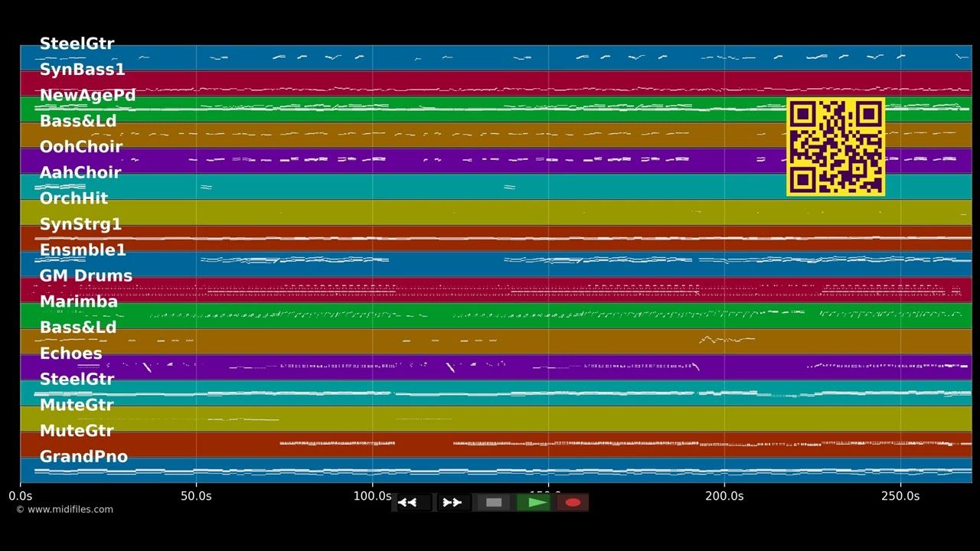Select the SynBass1 track label

[x=82, y=70]
